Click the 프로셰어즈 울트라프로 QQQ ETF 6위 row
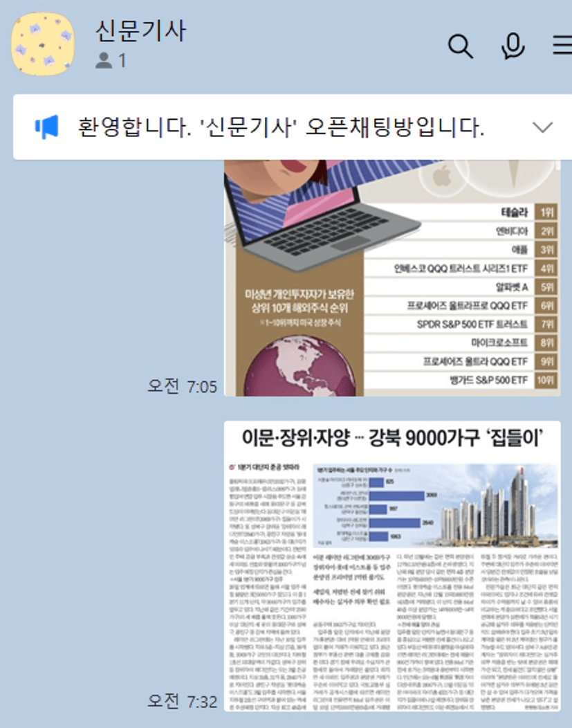This screenshot has width=572, height=728. (461, 305)
